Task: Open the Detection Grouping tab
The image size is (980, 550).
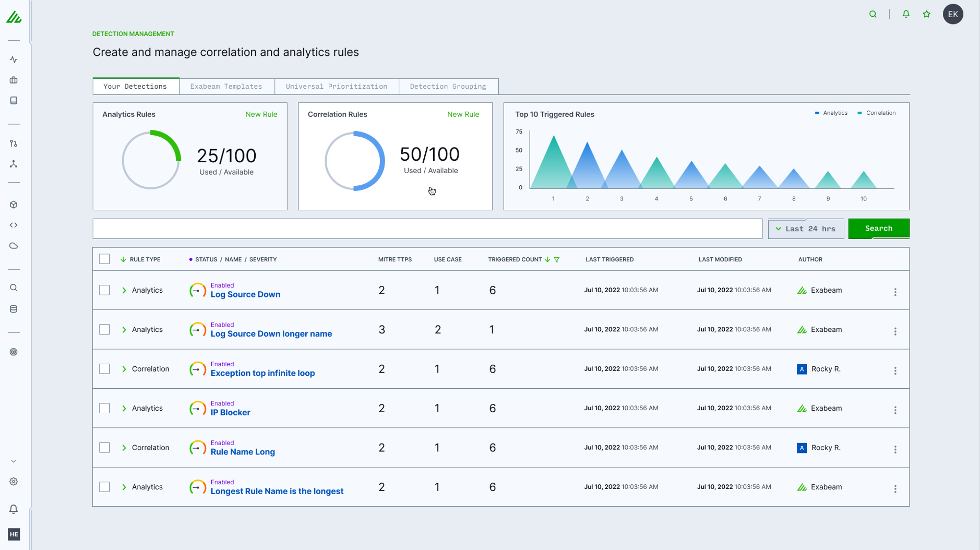Action: (448, 86)
